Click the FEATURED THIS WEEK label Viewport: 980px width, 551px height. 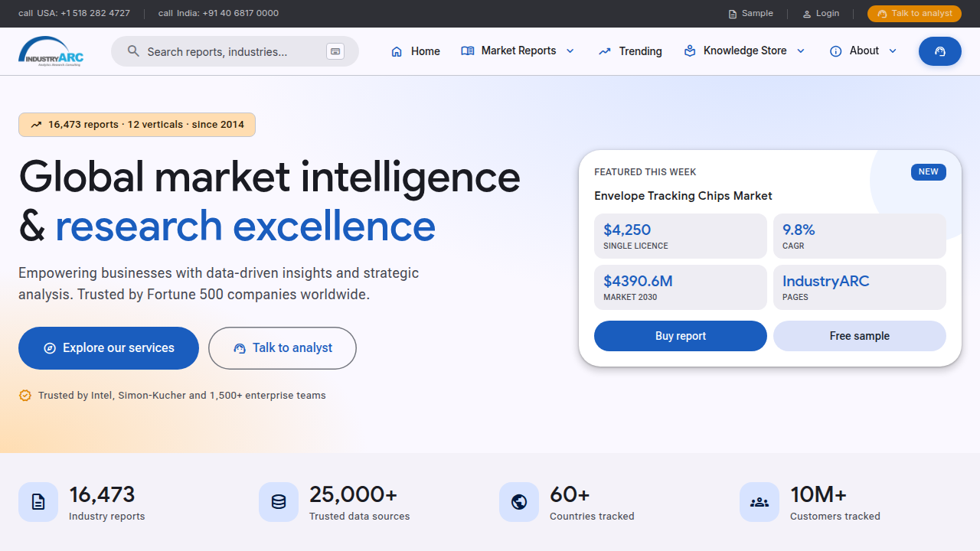[645, 172]
